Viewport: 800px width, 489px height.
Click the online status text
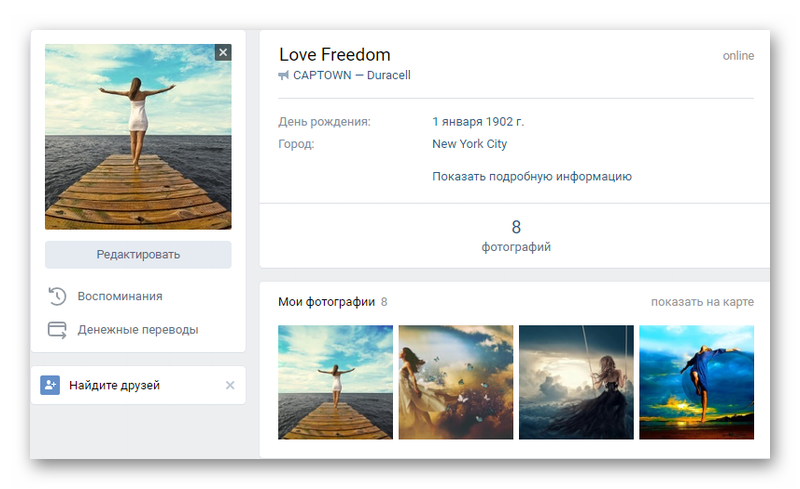pyautogui.click(x=738, y=56)
